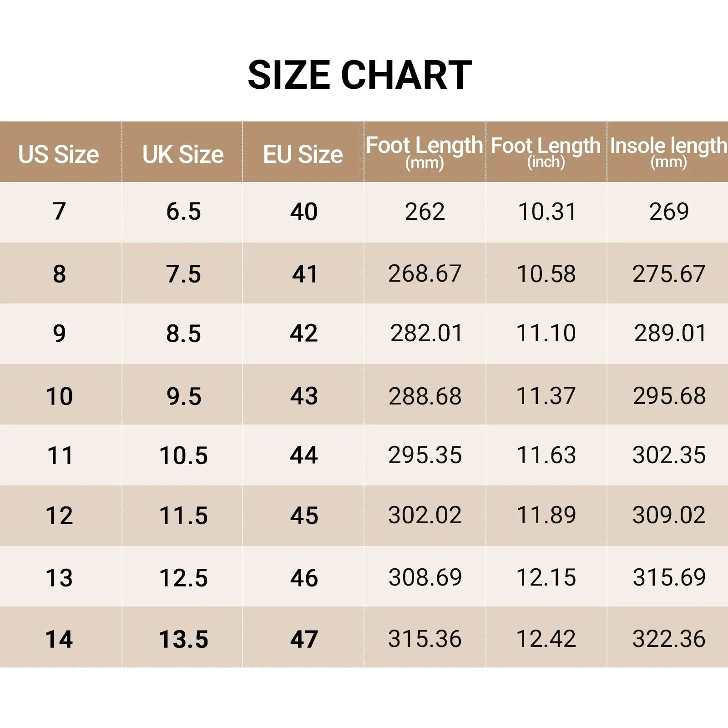The height and width of the screenshot is (728, 728).
Task: Click foot length 262 value
Action: point(425,212)
